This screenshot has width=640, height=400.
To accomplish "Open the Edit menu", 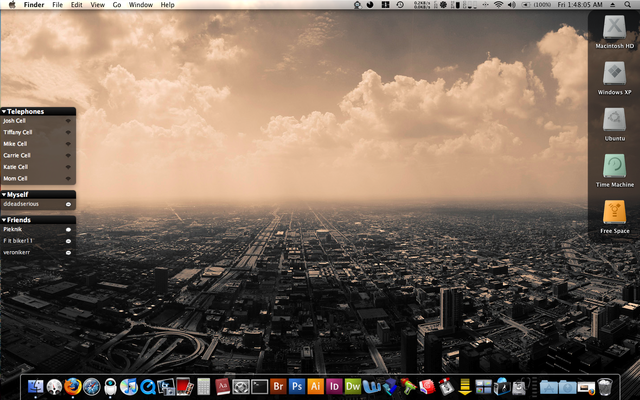I will click(76, 4).
